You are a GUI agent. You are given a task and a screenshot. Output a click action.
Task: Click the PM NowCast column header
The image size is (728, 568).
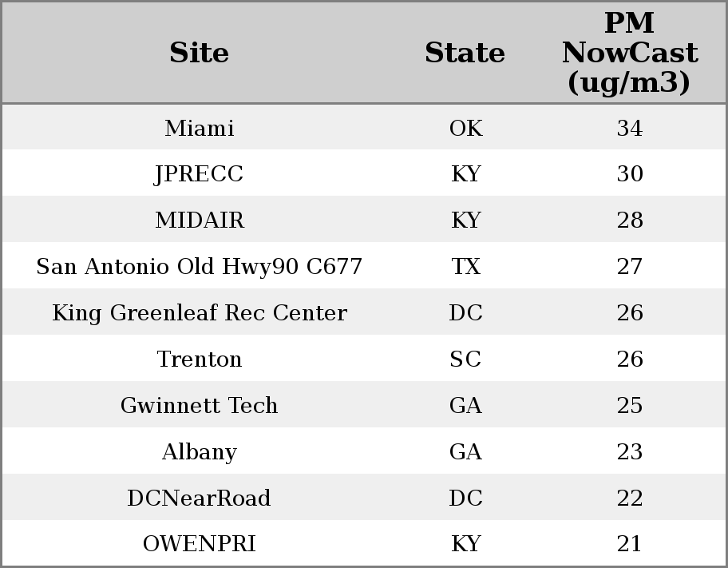pos(629,53)
